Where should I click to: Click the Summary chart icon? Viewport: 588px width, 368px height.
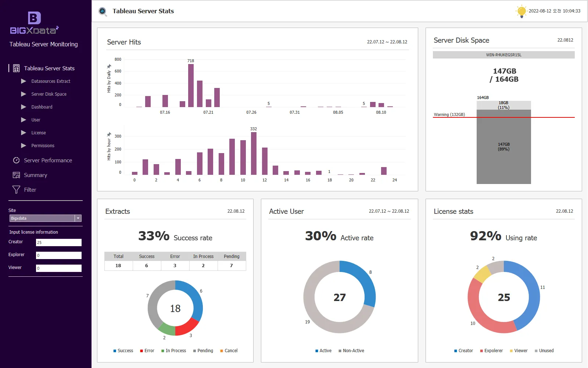coord(16,175)
